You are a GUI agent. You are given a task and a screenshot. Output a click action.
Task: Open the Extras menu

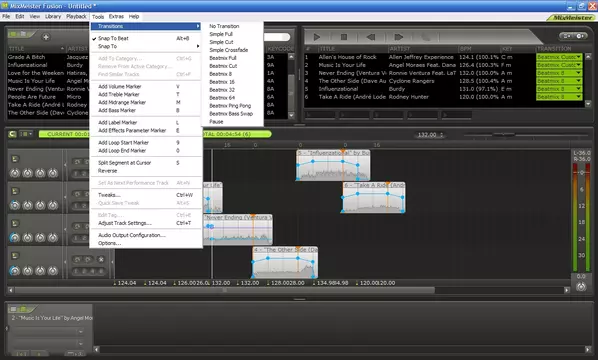pyautogui.click(x=116, y=16)
